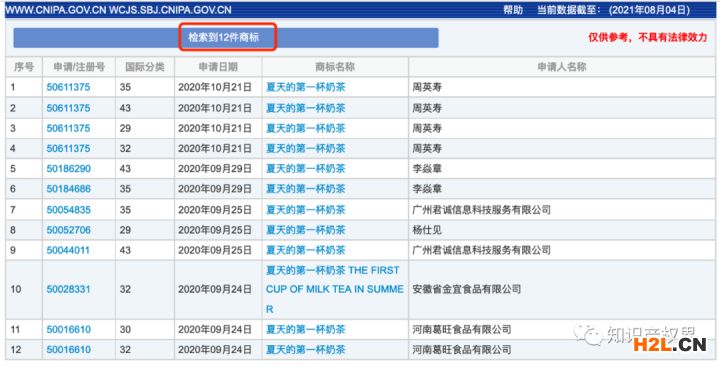Viewport: 720px width, 367px height.
Task: Click the 检索到12件商标 result bar
Action: pos(225,38)
